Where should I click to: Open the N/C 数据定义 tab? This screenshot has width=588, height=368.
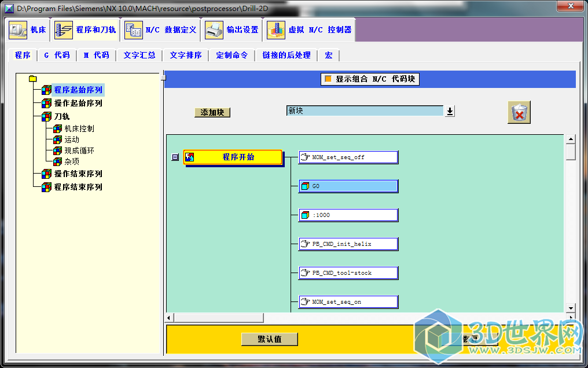click(160, 30)
